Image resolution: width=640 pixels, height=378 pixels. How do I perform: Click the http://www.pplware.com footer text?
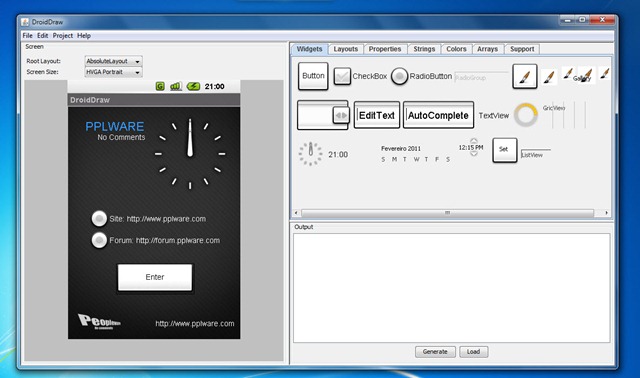coord(195,323)
